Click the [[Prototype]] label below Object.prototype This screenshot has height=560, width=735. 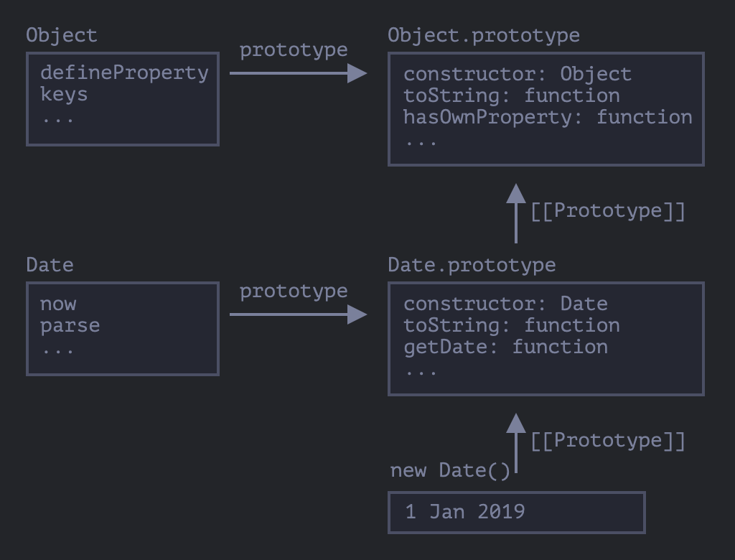point(608,211)
